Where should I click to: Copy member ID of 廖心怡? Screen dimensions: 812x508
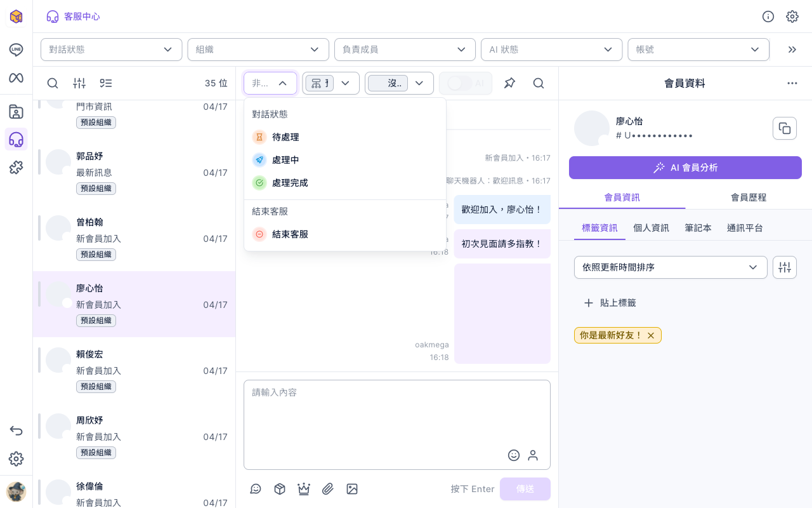[x=785, y=128]
